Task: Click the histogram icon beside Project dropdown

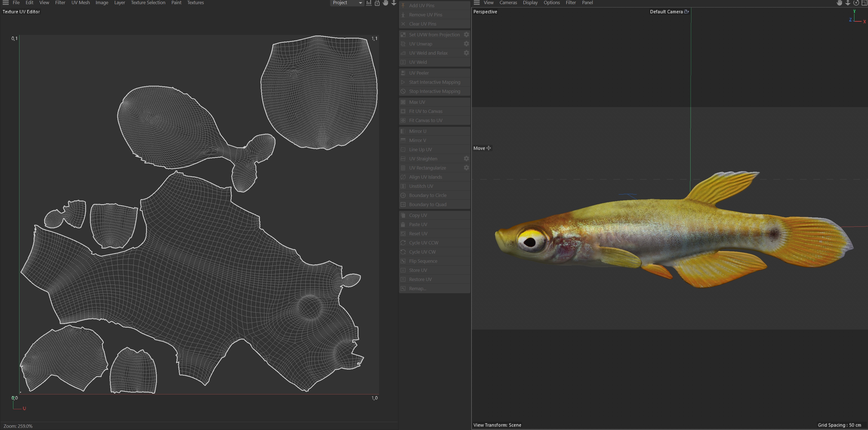Action: pyautogui.click(x=369, y=3)
